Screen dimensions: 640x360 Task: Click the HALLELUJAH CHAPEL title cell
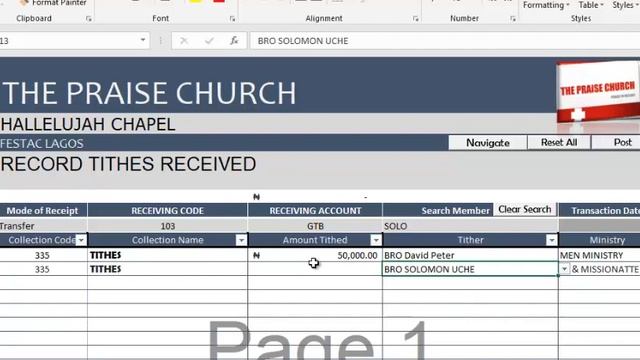(x=88, y=124)
